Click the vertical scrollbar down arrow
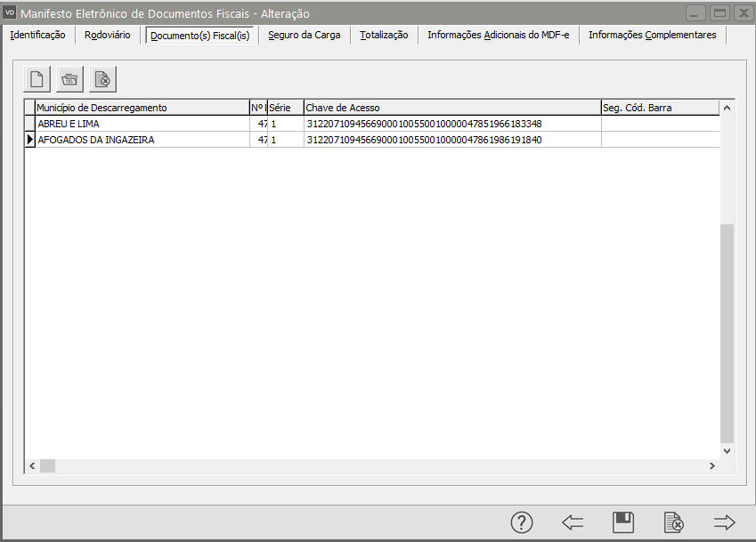756x542 pixels. pos(728,451)
